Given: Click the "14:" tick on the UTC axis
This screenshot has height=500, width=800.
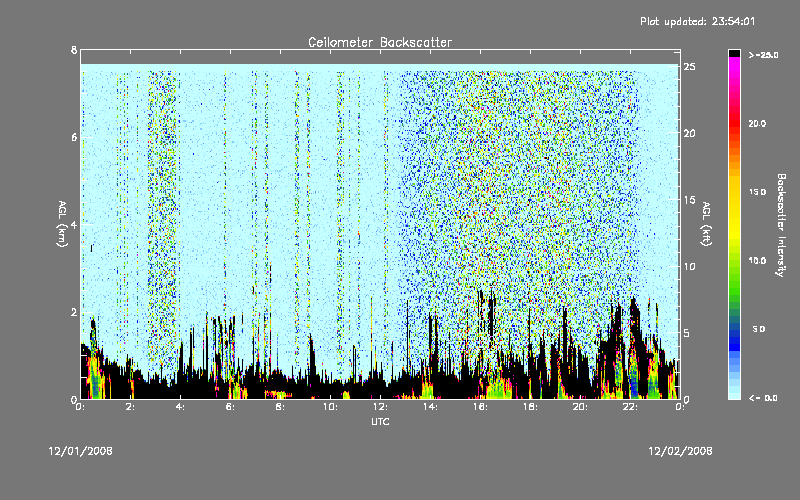Looking at the screenshot, I should (x=431, y=407).
